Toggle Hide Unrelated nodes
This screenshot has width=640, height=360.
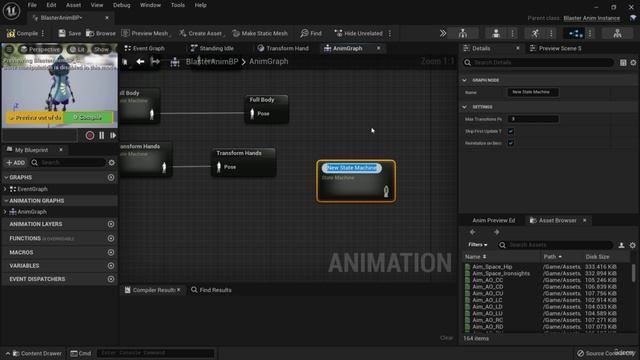coord(358,33)
